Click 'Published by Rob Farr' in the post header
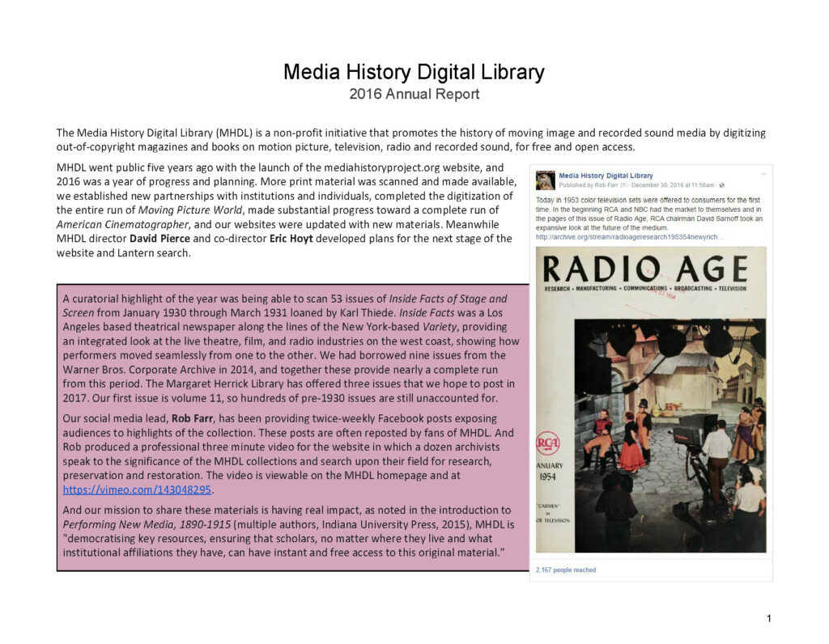This screenshot has height=644, width=829. pyautogui.click(x=589, y=185)
